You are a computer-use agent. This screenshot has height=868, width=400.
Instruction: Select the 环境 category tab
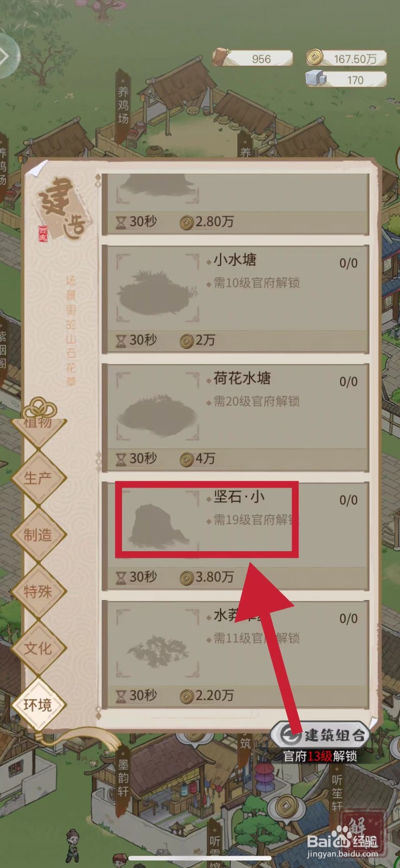(x=38, y=705)
